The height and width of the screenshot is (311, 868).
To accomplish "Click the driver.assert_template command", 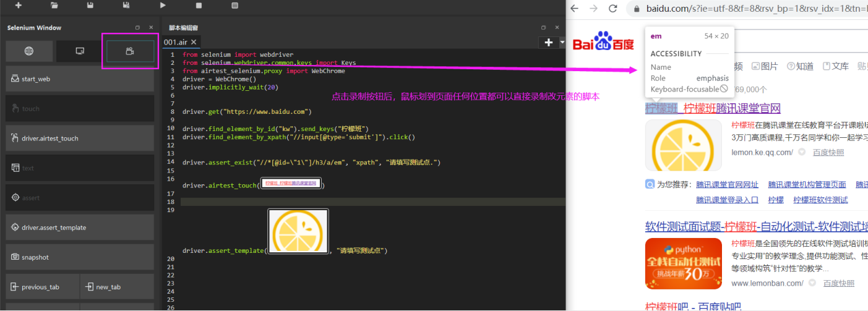I will [80, 227].
